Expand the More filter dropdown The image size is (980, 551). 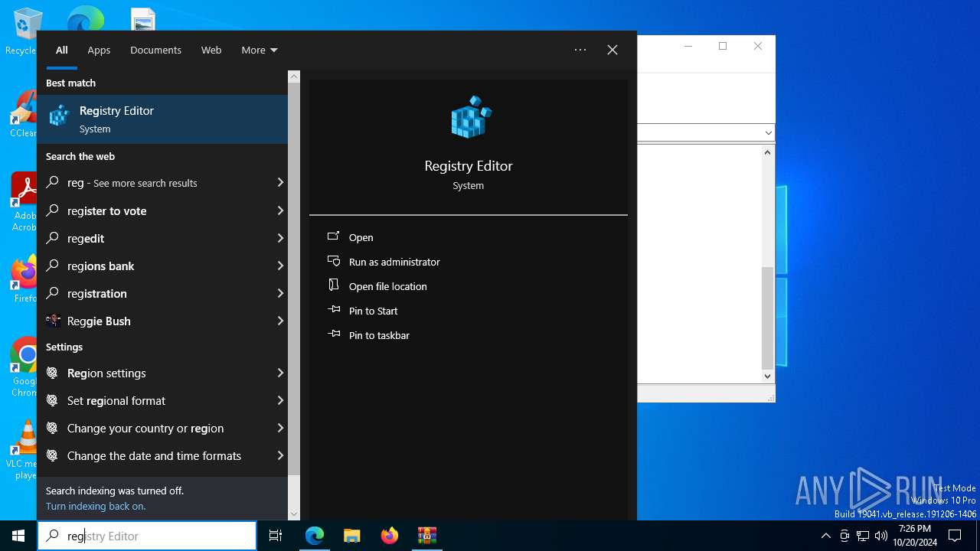pyautogui.click(x=260, y=50)
